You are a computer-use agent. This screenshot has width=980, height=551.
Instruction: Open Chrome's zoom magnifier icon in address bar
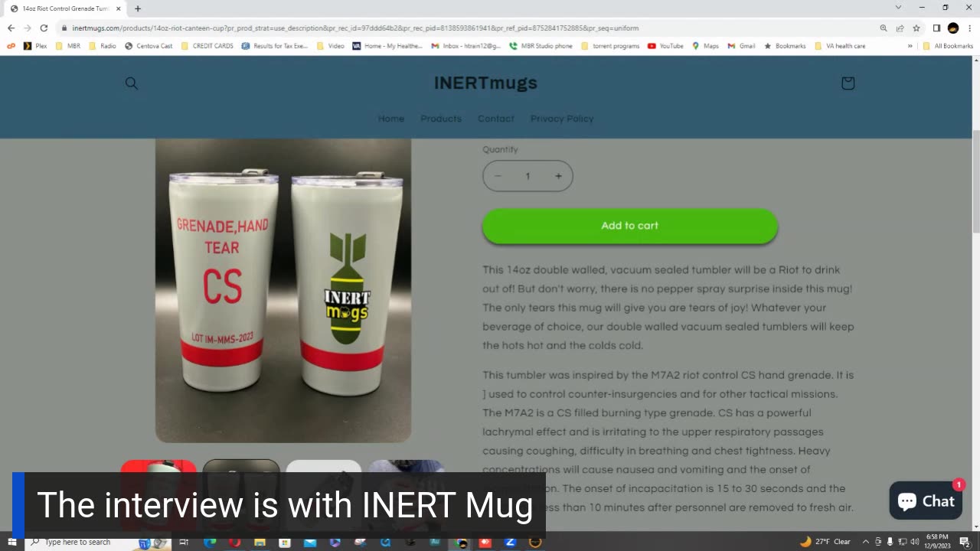(x=884, y=28)
